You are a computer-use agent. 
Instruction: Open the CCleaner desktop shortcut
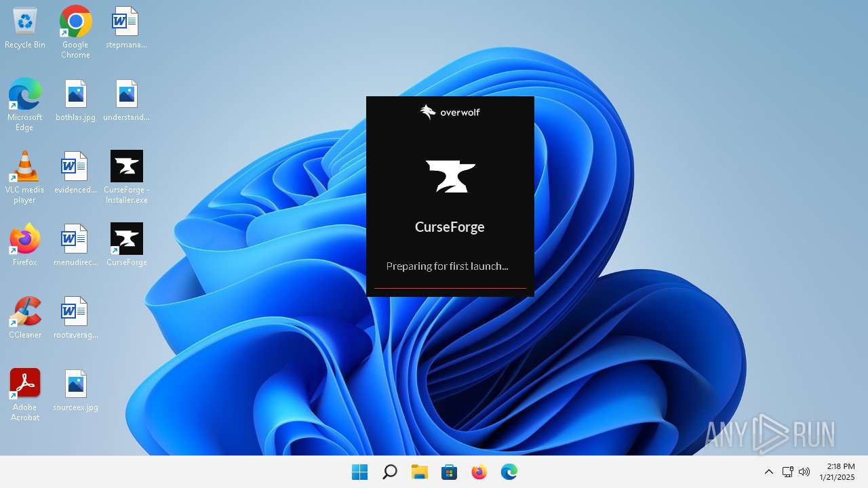click(25, 318)
